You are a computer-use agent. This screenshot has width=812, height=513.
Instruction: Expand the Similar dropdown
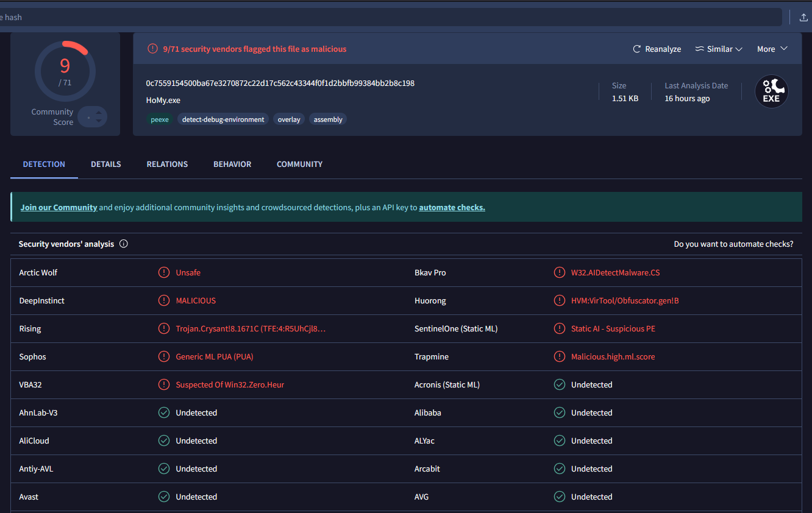coord(719,49)
